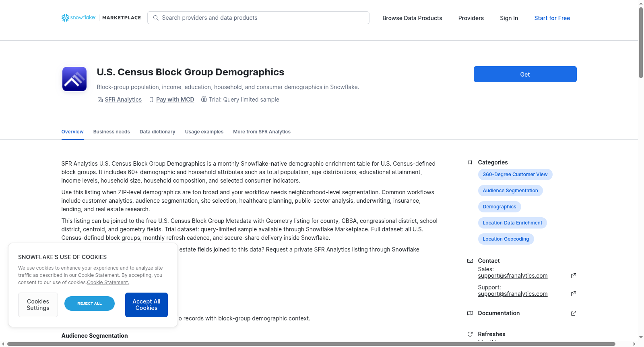This screenshot has width=644, height=347.
Task: Click the Categories bookmark icon
Action: point(470,162)
